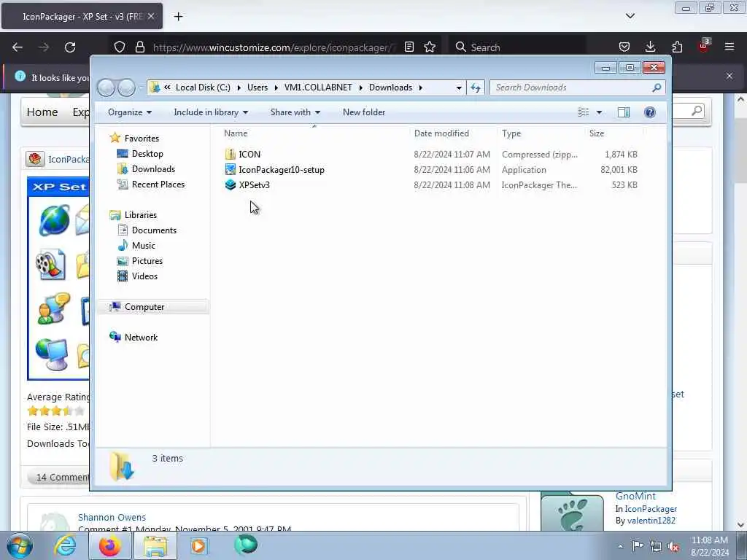Click VM1.COLLABNET breadcrumb
The image size is (747, 560).
(x=318, y=87)
